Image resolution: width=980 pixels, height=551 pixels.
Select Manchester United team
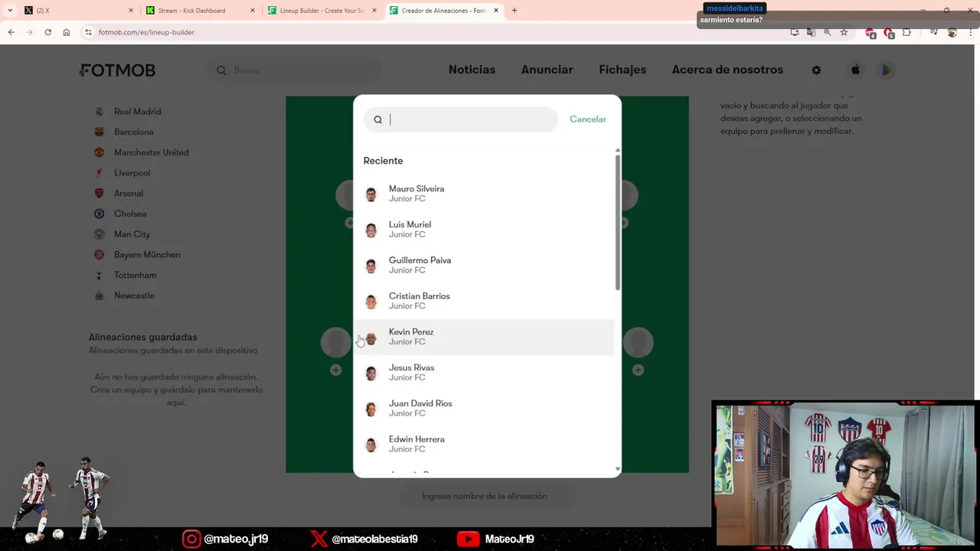tap(151, 152)
